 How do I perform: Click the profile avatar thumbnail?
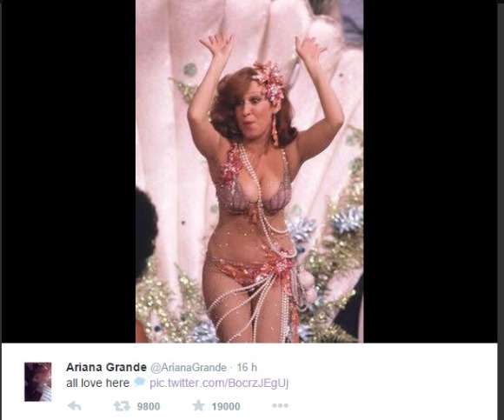click(x=38, y=382)
